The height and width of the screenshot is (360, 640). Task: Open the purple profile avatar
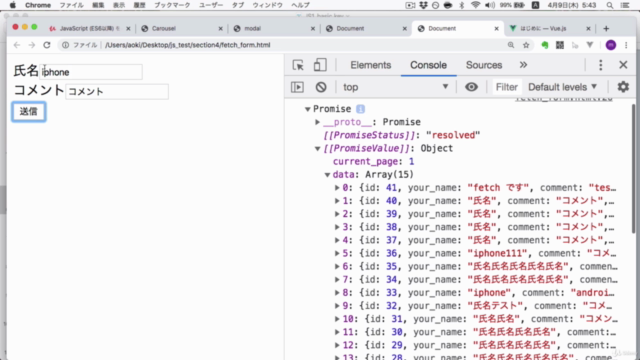coord(611,45)
